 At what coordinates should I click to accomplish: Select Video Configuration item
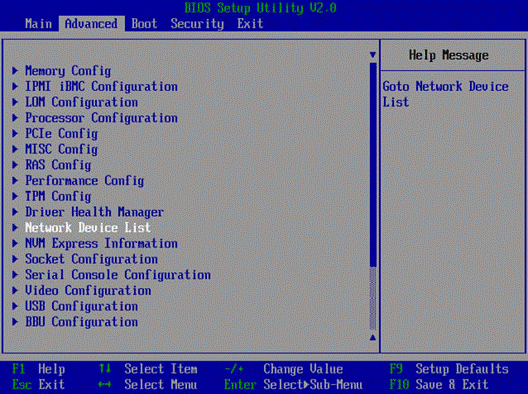88,291
